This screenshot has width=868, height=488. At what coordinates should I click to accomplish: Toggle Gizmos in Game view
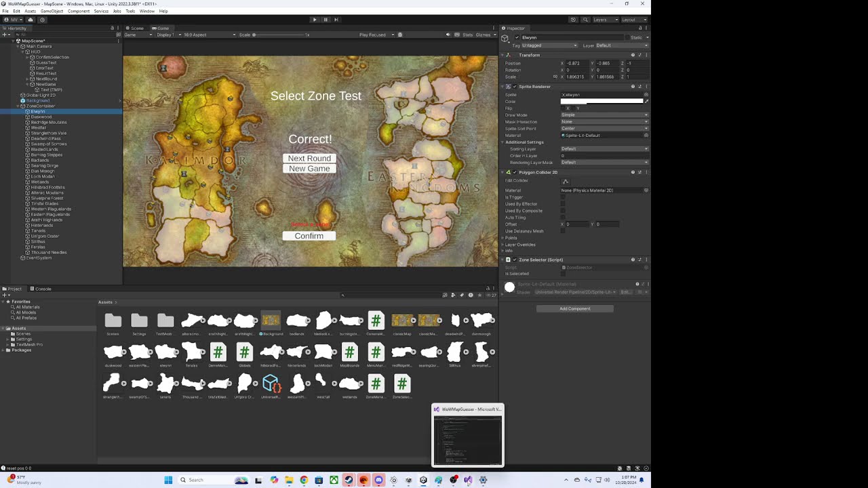[x=483, y=35]
